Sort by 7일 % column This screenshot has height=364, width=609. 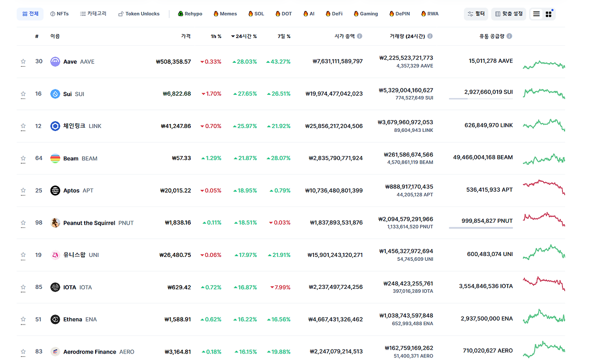[284, 36]
